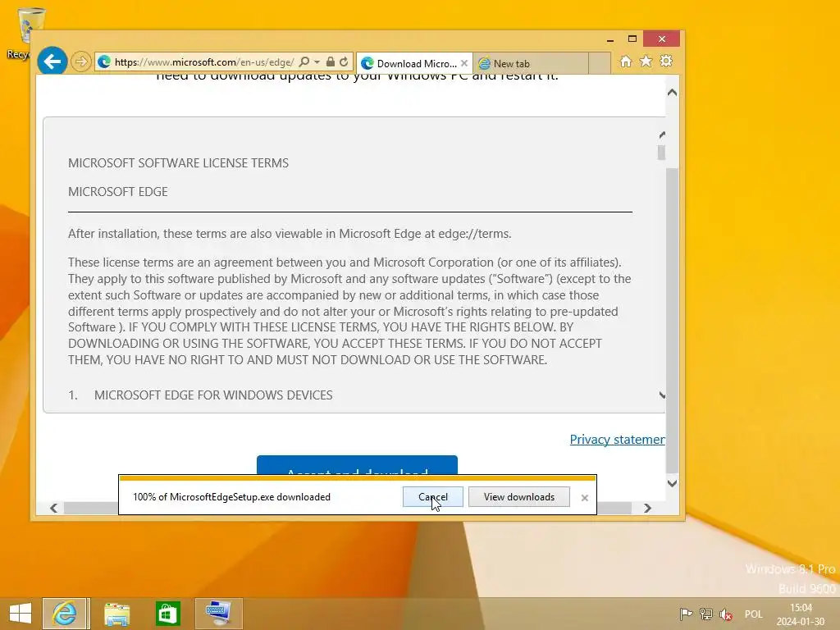Minimize the Internet Explorer window

pyautogui.click(x=610, y=39)
